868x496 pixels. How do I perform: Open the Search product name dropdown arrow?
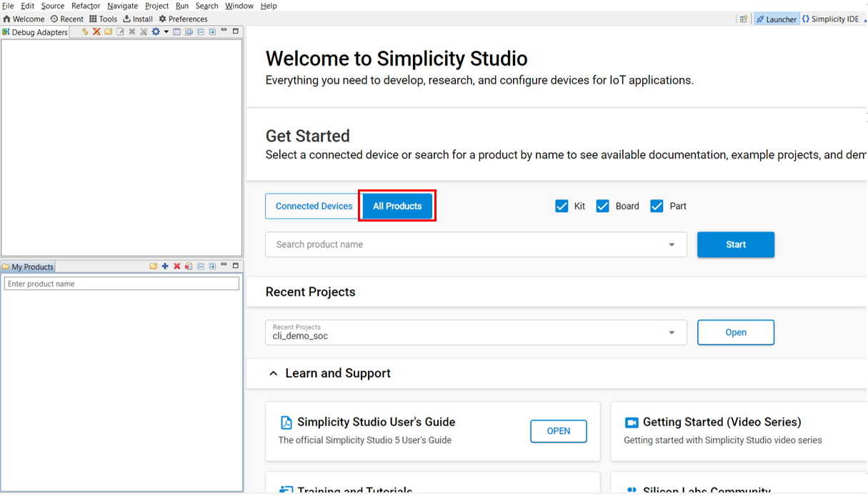[672, 245]
